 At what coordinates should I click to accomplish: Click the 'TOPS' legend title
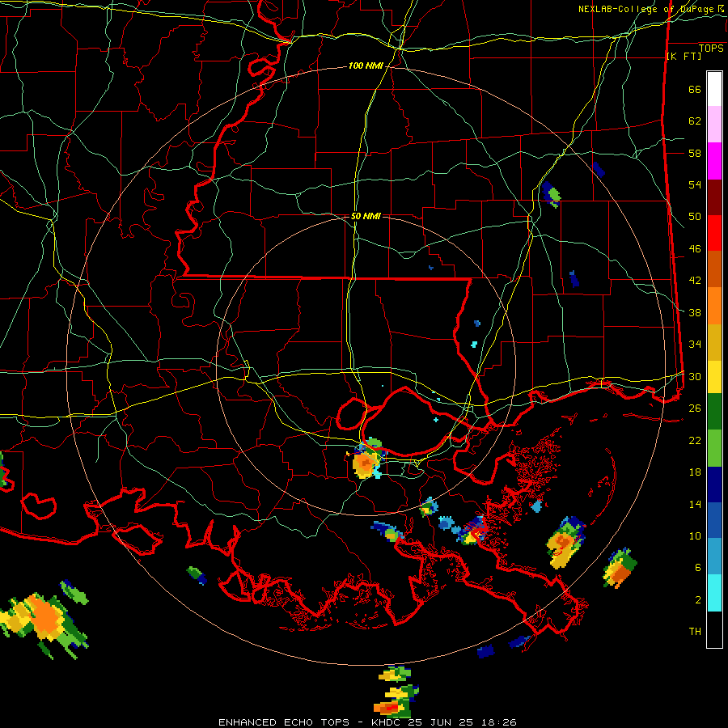[x=711, y=48]
